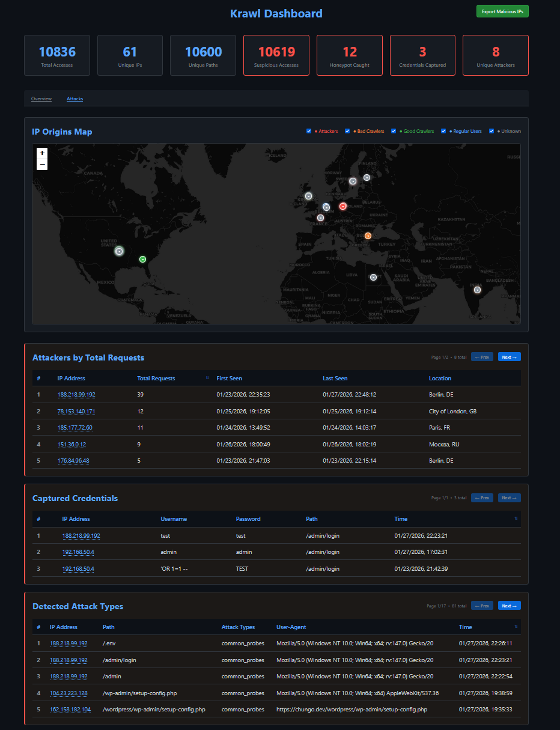The width and height of the screenshot is (560, 730).
Task: Toggle the Unknown category checkbox
Action: pos(491,131)
